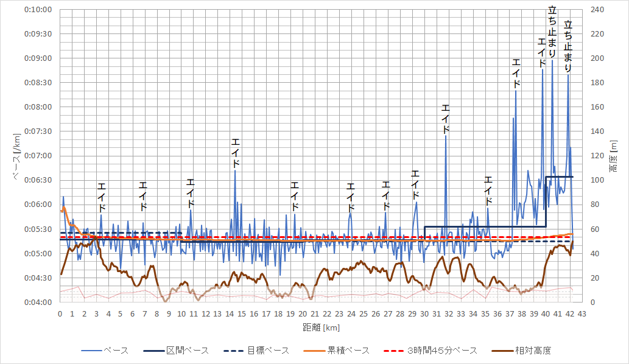Select distance tick label 5
Screen dimensions: 629x364
click(x=121, y=314)
